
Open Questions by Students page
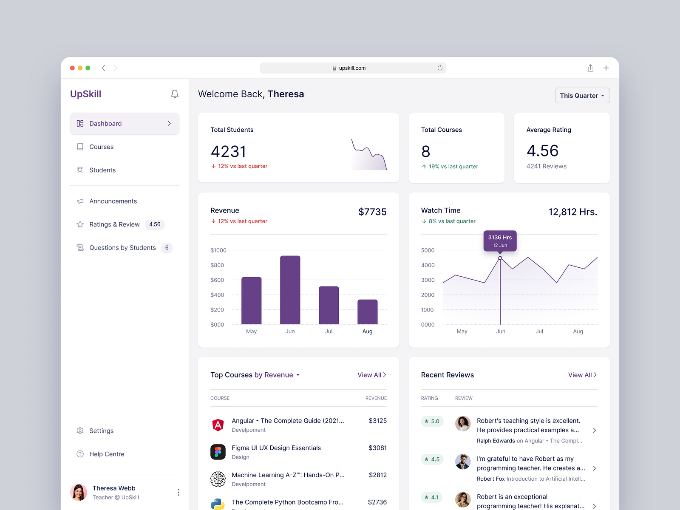(122, 248)
